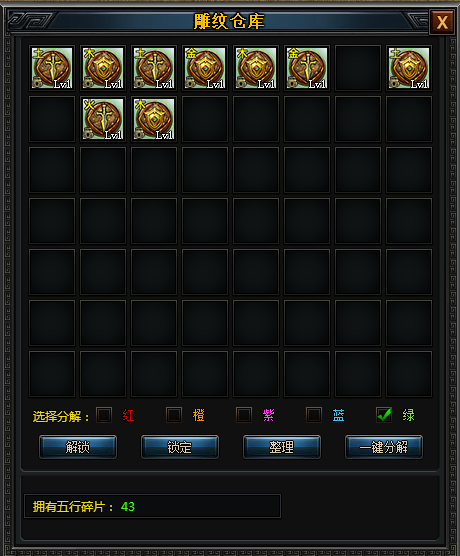The height and width of the screenshot is (556, 460).
Task: Click the 解锁 button
Action: coord(78,447)
